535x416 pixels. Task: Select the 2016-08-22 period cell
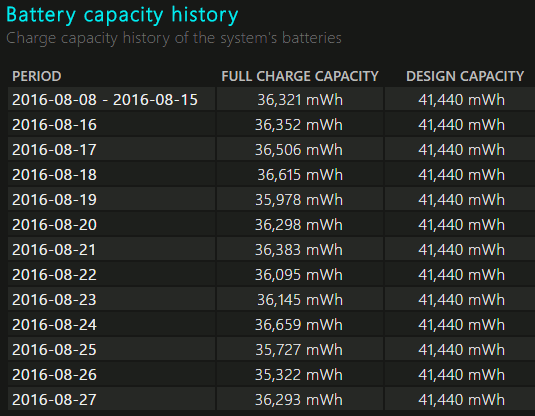click(x=112, y=274)
